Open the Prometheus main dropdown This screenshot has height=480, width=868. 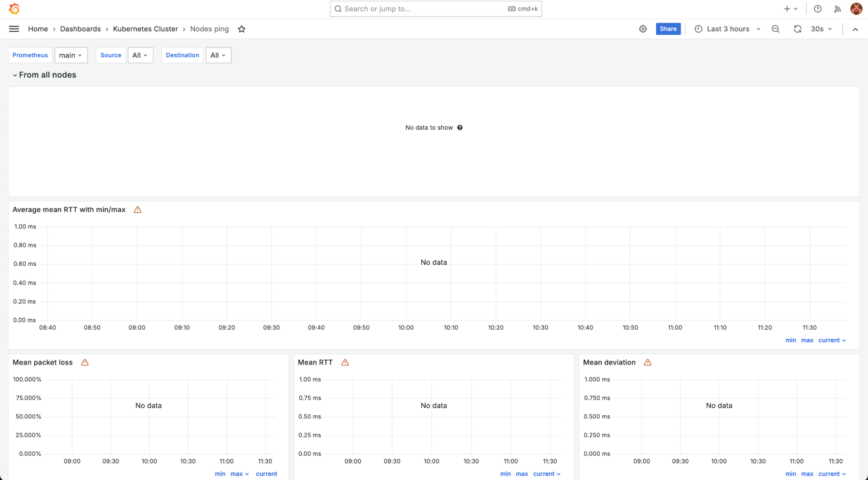(71, 55)
